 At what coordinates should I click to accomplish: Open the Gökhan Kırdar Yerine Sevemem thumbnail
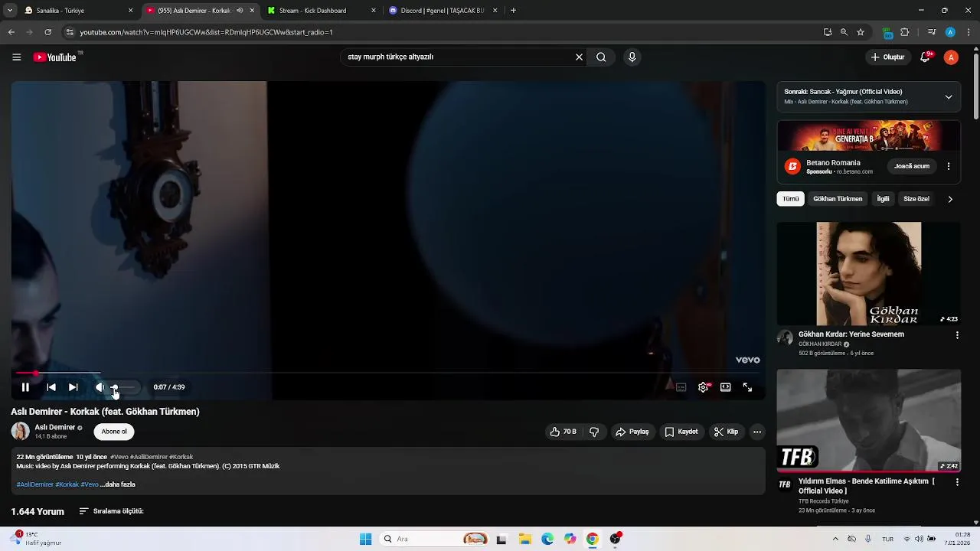pos(869,274)
